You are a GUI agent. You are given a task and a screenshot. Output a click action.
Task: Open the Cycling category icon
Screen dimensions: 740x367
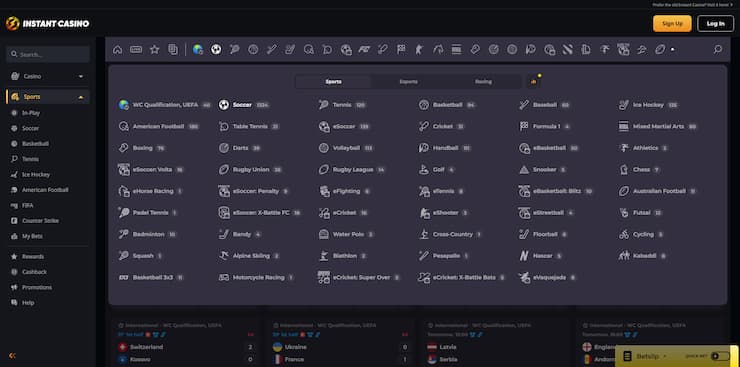click(x=624, y=234)
